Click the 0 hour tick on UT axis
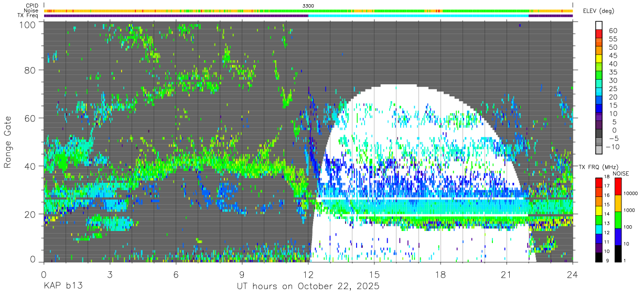This screenshot has height=297, width=644. pos(44,274)
